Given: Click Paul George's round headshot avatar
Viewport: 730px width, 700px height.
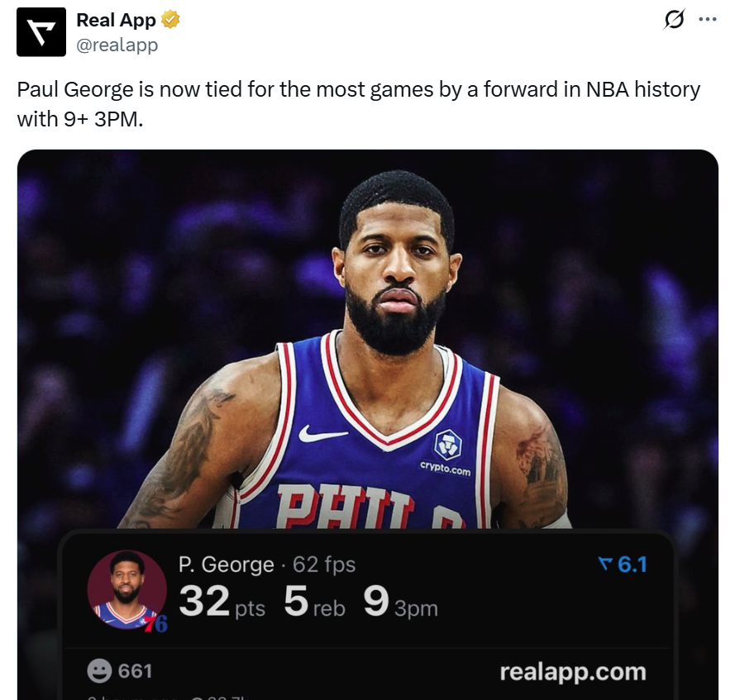Looking at the screenshot, I should (126, 589).
